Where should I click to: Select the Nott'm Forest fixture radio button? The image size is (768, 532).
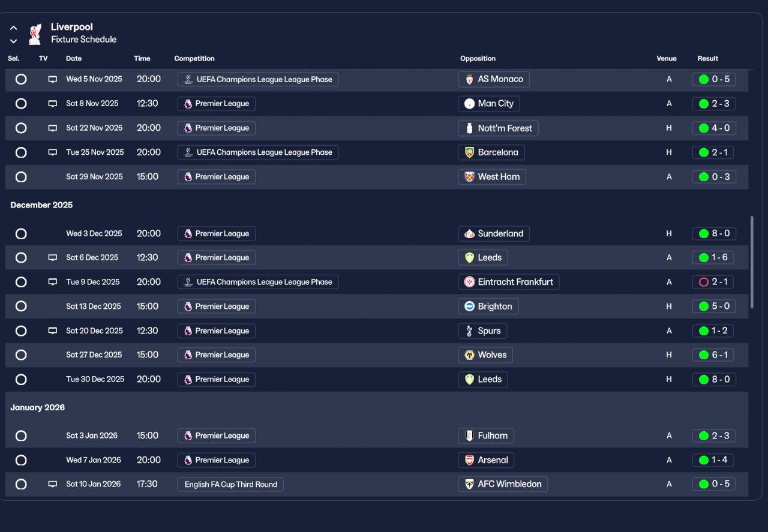click(21, 128)
